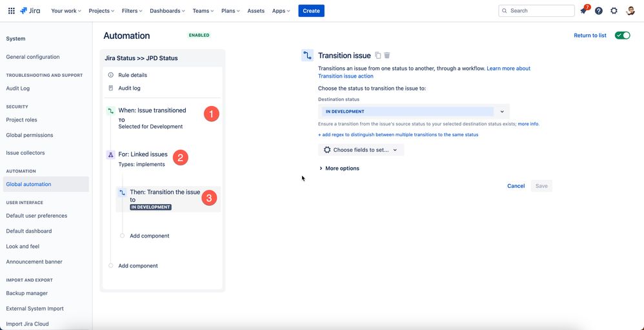Click the purple Linked issues branch icon
The image size is (644, 330).
coord(110,155)
